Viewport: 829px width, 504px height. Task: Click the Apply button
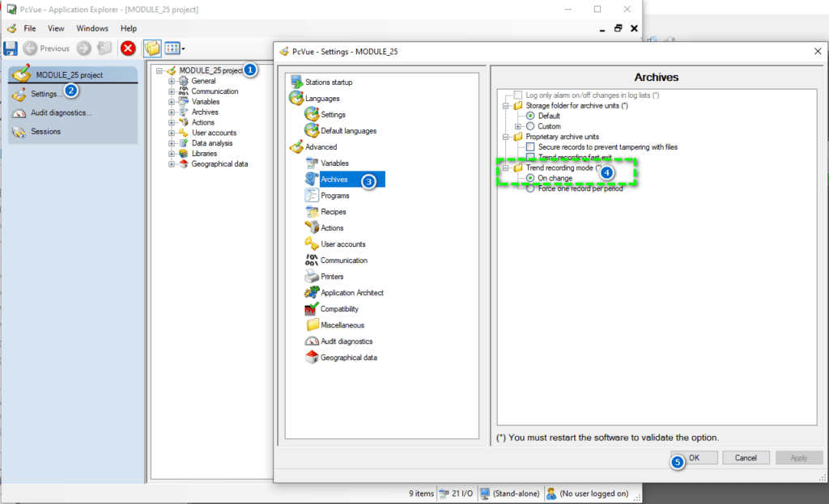799,458
